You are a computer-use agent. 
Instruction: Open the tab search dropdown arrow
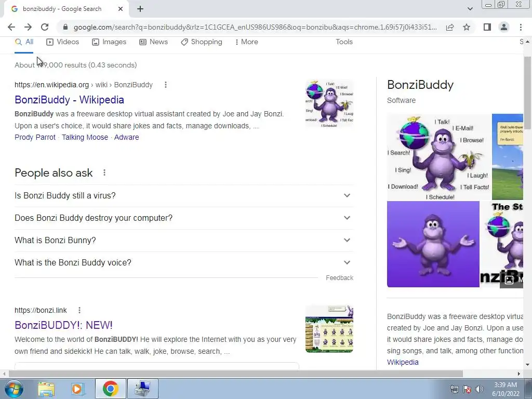click(x=470, y=9)
